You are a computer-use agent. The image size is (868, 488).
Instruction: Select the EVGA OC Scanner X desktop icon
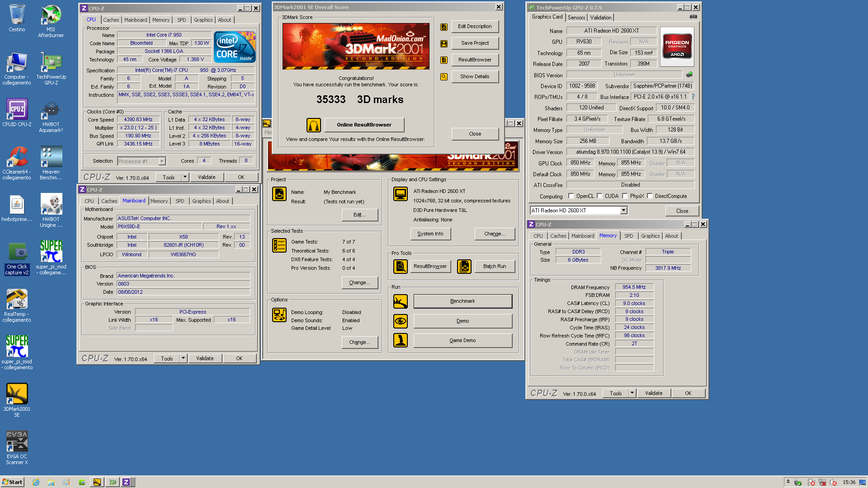tap(17, 447)
